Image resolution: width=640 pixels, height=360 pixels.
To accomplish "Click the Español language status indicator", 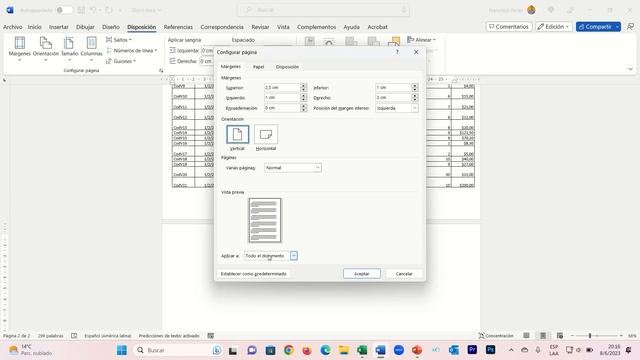I will click(x=108, y=336).
